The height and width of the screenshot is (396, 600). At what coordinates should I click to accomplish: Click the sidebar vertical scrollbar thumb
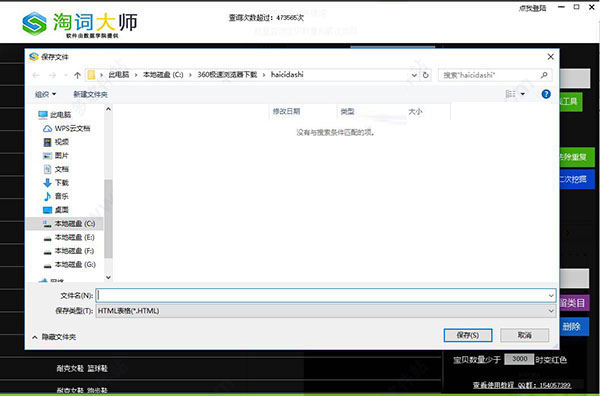tap(108, 218)
